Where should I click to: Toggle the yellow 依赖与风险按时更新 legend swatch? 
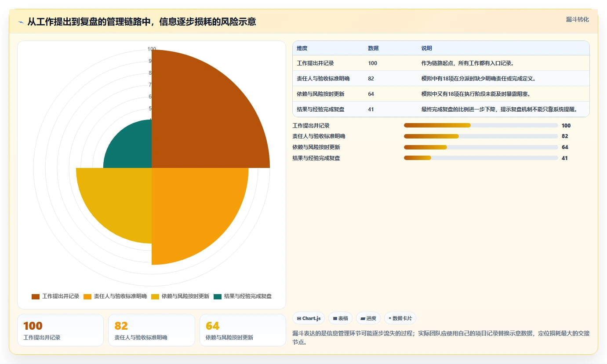pyautogui.click(x=155, y=297)
